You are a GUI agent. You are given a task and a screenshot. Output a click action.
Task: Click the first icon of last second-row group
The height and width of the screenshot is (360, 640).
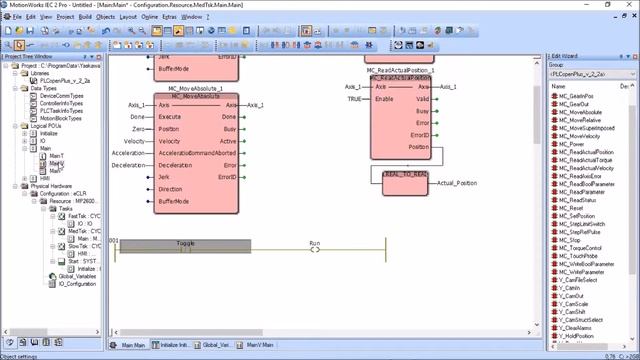pyautogui.click(x=398, y=45)
